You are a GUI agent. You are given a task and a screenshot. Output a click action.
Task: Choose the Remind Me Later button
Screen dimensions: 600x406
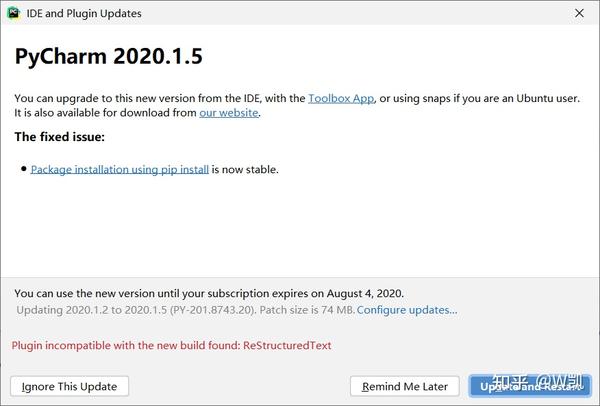pyautogui.click(x=405, y=386)
